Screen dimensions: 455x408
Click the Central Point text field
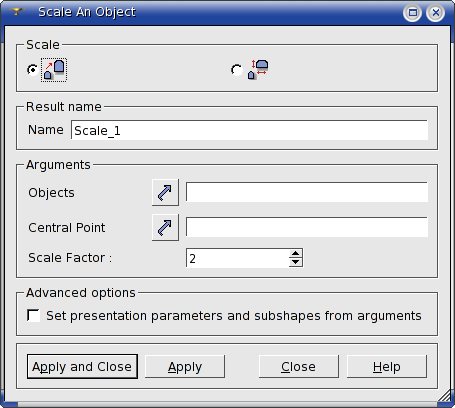click(x=307, y=227)
